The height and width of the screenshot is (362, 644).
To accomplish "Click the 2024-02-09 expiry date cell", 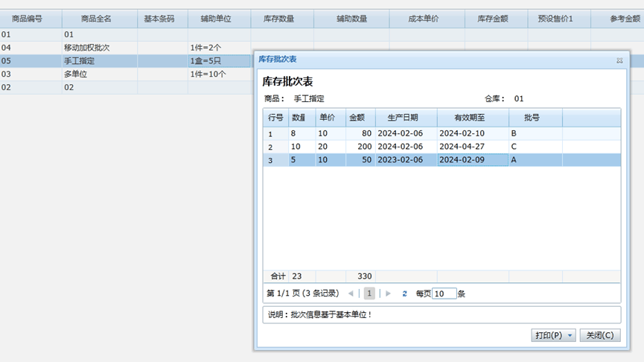I will point(472,160).
